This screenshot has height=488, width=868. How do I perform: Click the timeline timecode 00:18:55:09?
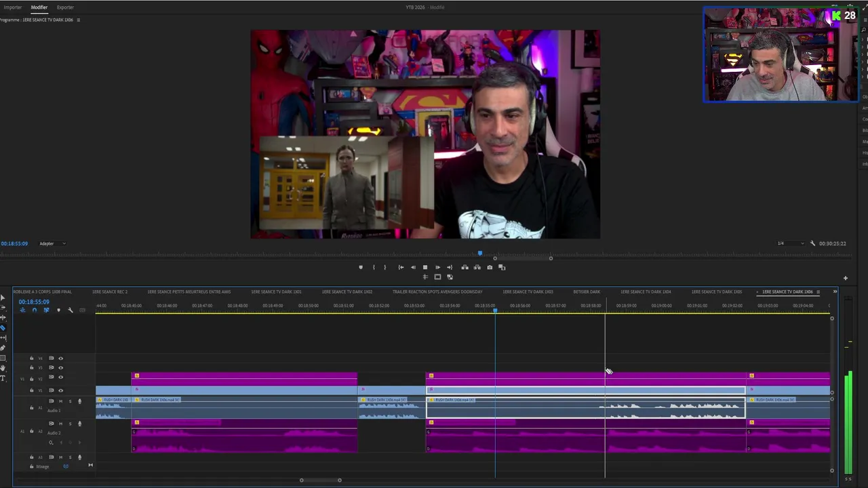[x=34, y=302]
